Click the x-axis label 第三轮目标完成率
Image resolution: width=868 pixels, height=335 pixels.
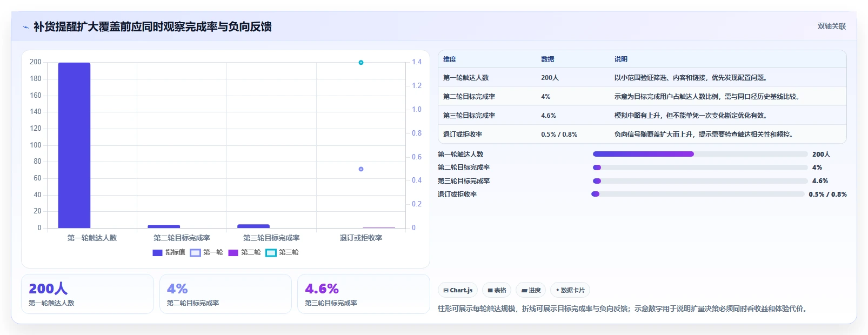click(271, 238)
